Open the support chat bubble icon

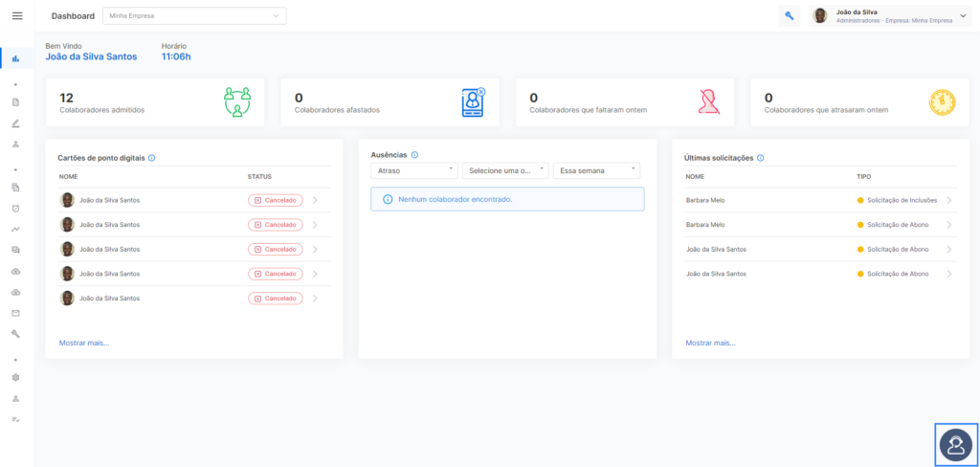point(956,445)
